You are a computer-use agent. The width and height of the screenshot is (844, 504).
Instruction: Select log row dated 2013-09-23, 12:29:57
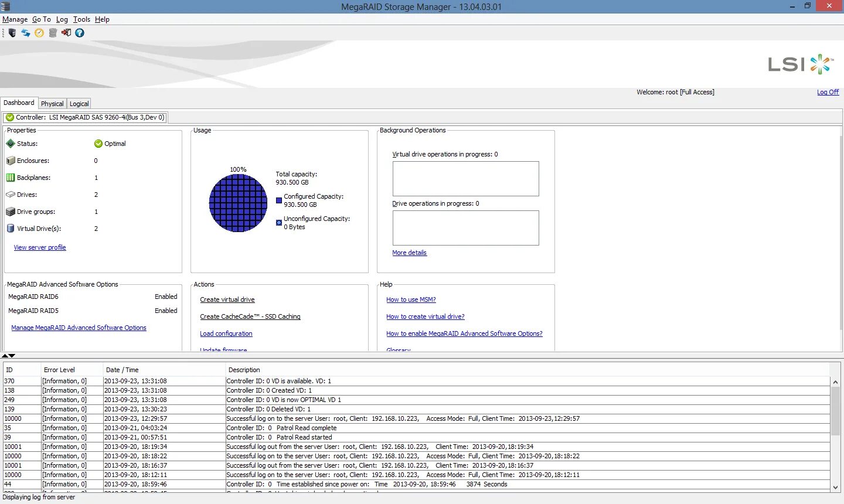417,418
